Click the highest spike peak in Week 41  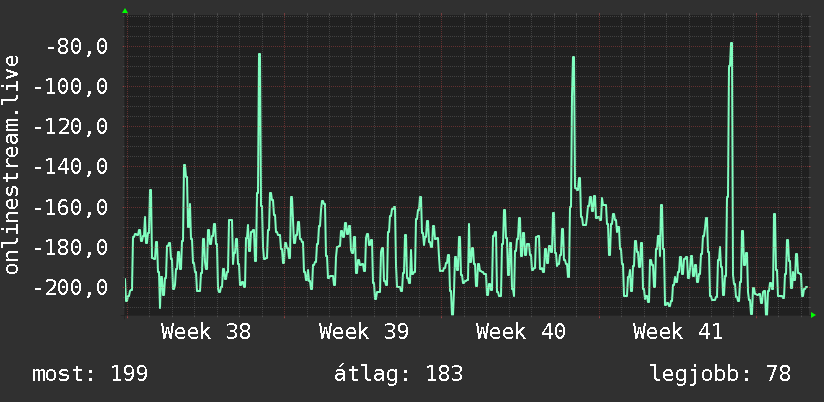[731, 44]
